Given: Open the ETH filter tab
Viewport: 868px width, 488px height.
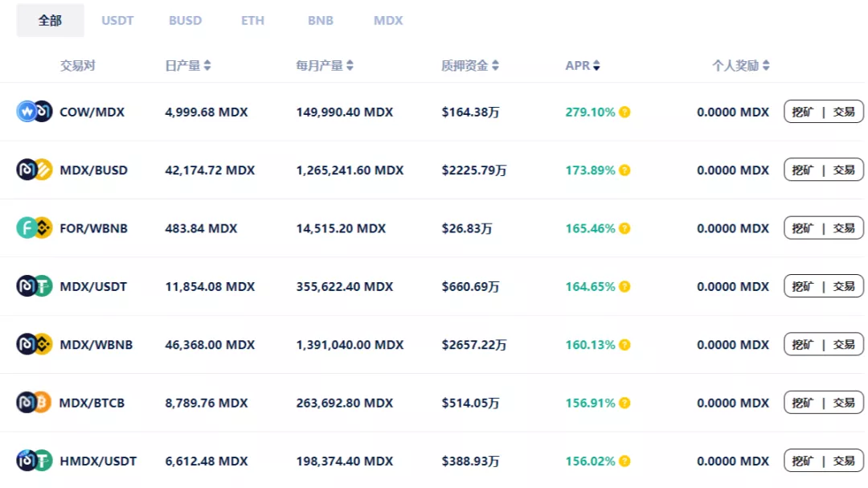Looking at the screenshot, I should pyautogui.click(x=252, y=20).
